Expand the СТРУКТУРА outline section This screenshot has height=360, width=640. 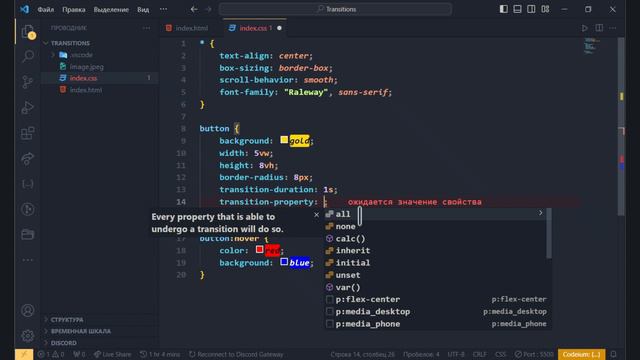click(67, 320)
